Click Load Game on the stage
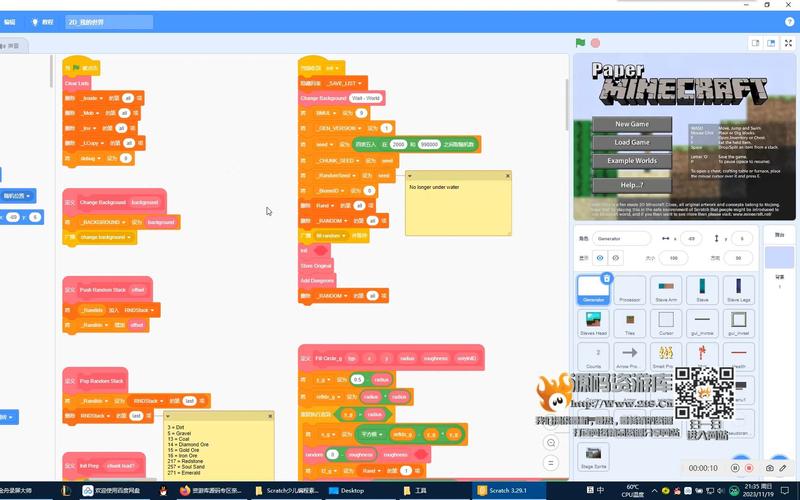Screen dimensions: 800x500 pyautogui.click(x=632, y=142)
